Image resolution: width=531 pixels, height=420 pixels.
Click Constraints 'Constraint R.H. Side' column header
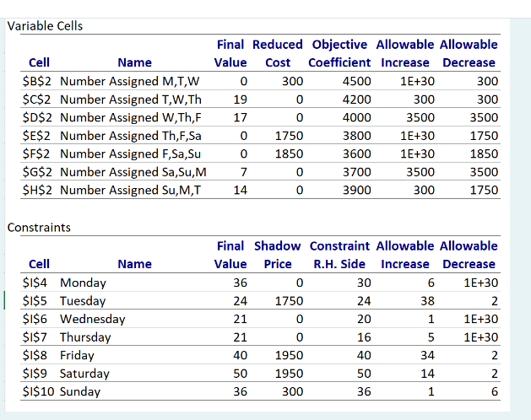[339, 255]
